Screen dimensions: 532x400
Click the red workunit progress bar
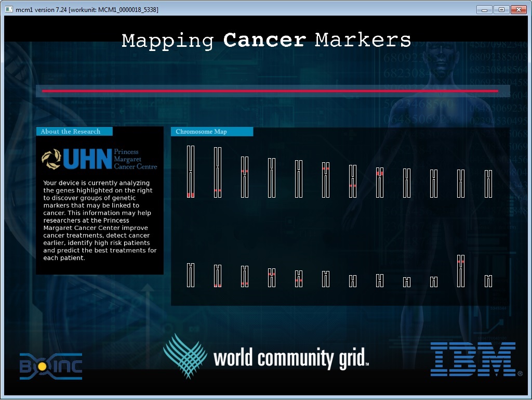click(270, 91)
